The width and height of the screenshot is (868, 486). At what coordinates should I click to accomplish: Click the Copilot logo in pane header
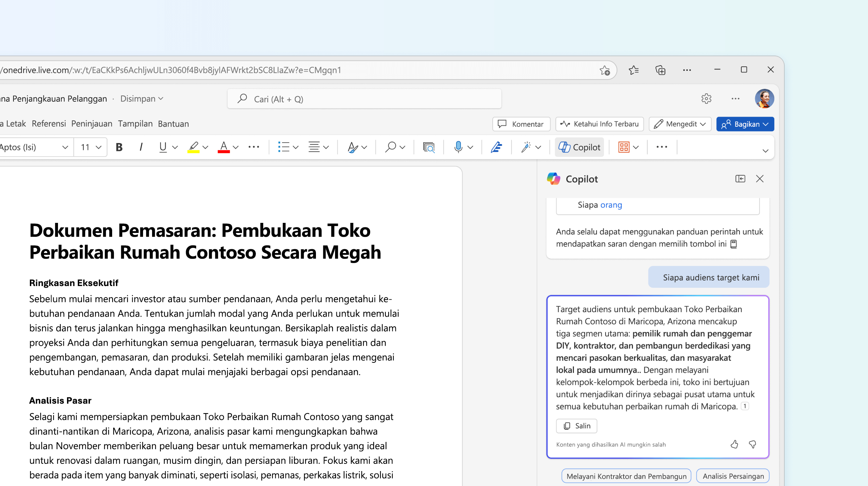tap(553, 179)
